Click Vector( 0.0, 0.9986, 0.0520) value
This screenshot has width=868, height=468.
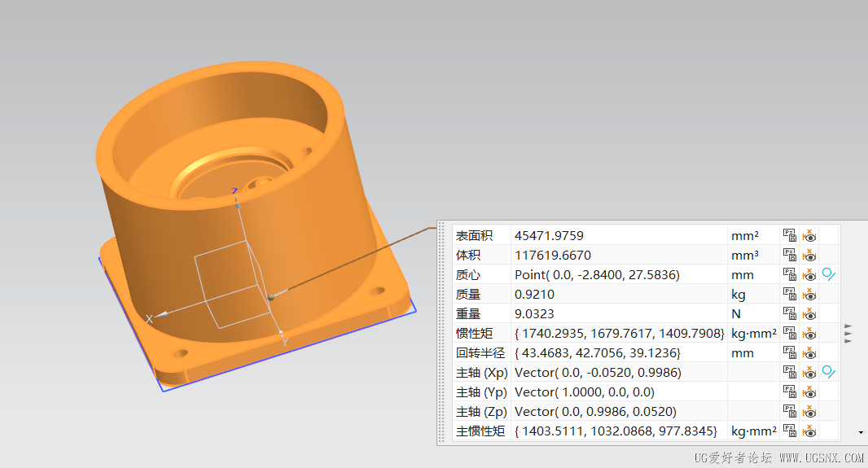coord(596,412)
